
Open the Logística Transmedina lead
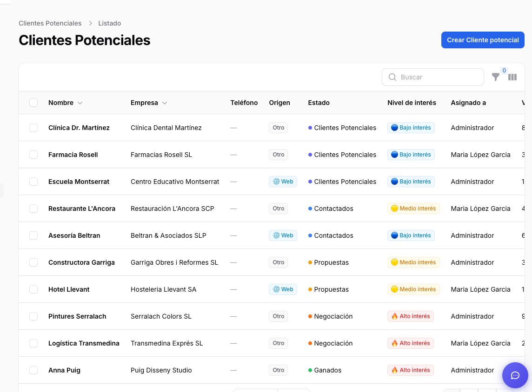pos(84,343)
